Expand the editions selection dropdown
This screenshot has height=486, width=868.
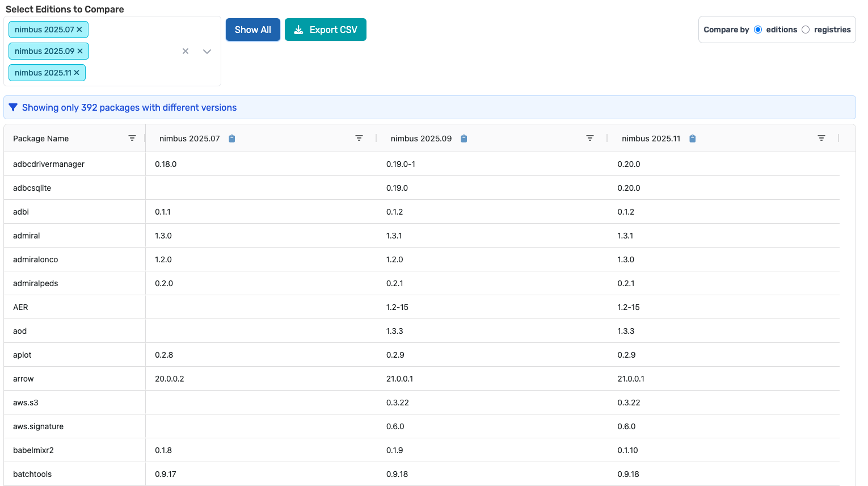pyautogui.click(x=207, y=51)
